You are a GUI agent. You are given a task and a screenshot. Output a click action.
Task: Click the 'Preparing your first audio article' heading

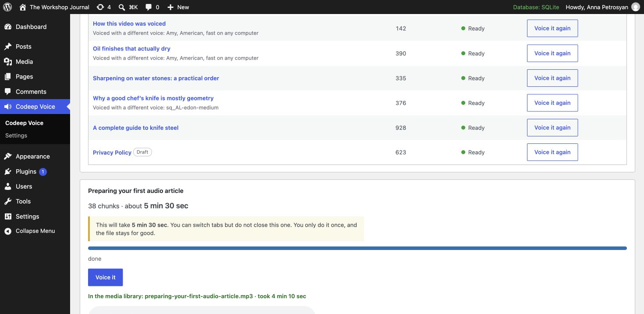point(136,191)
